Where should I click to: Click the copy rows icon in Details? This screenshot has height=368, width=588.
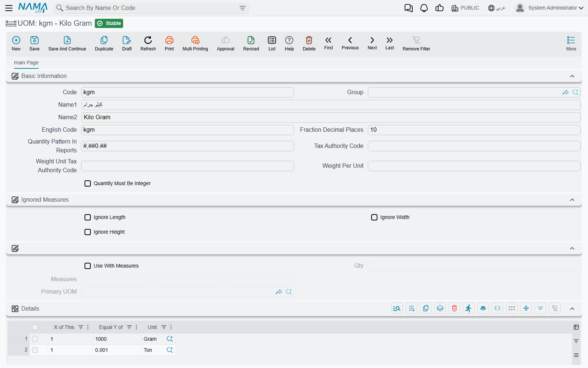pyautogui.click(x=426, y=308)
